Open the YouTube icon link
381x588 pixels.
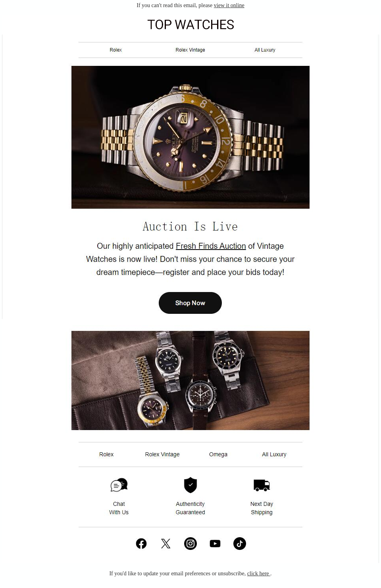coord(215,544)
